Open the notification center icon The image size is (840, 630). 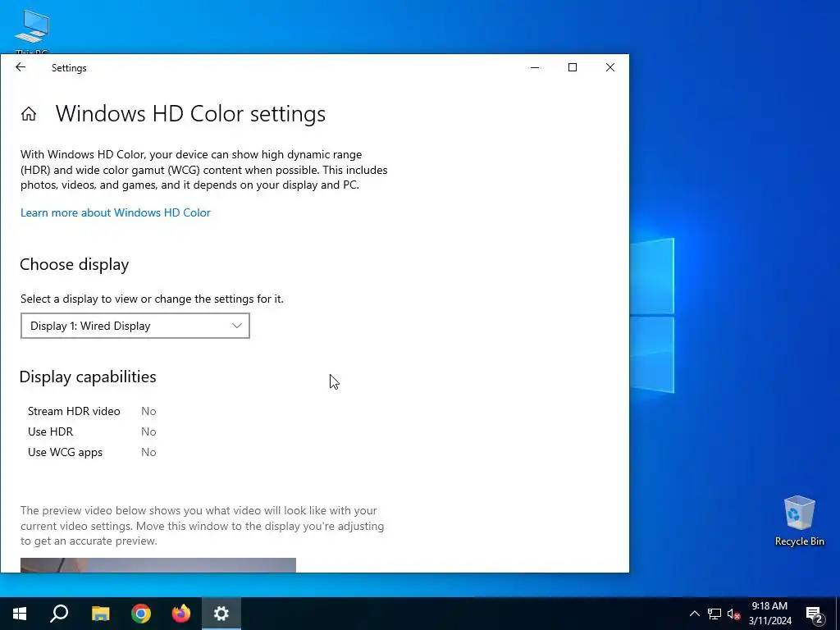[815, 614]
